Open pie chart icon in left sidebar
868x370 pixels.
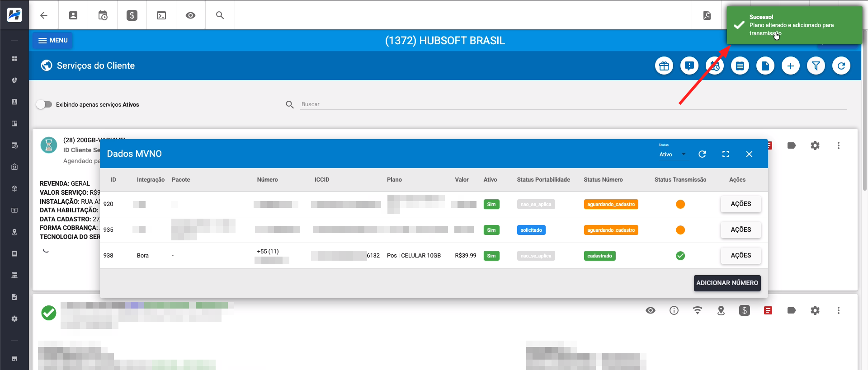[14, 80]
